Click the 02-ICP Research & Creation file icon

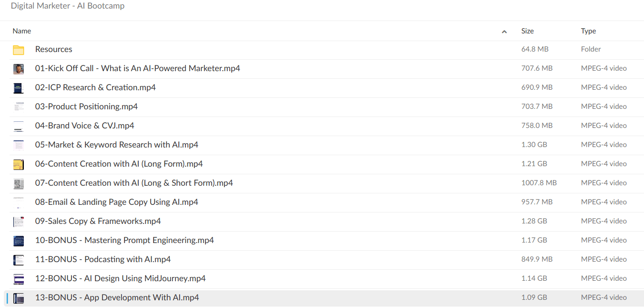click(x=19, y=88)
